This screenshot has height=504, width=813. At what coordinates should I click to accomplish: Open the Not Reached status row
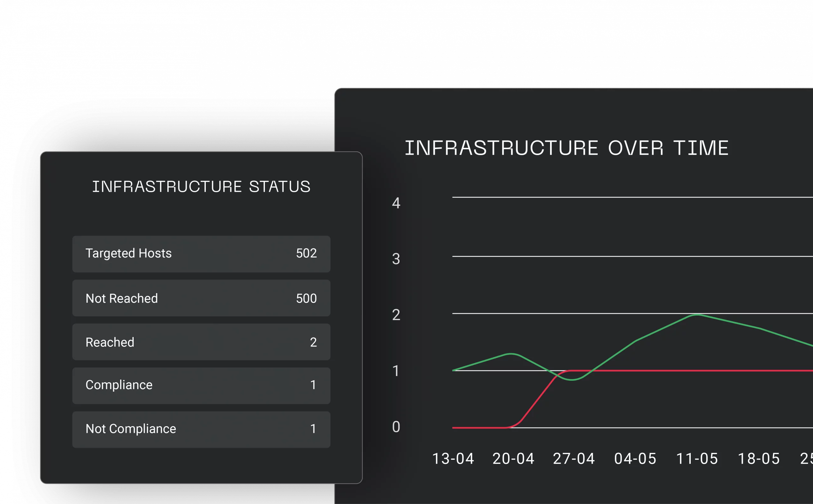[201, 298]
